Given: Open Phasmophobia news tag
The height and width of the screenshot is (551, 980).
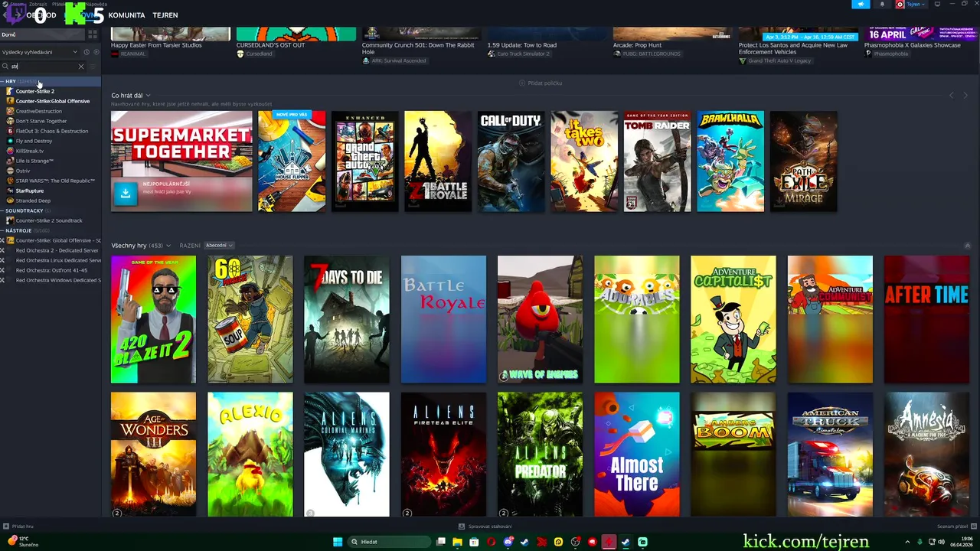Looking at the screenshot, I should pyautogui.click(x=888, y=54).
